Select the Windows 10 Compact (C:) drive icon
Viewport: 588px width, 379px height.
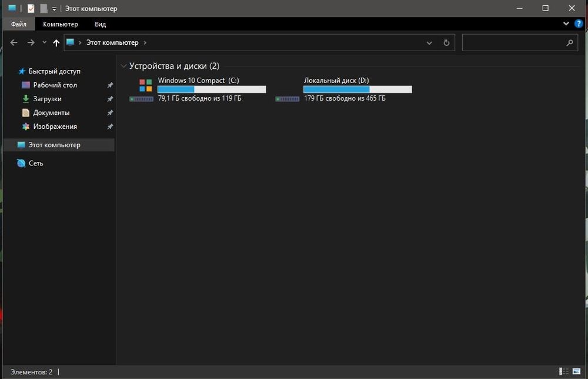[142, 89]
